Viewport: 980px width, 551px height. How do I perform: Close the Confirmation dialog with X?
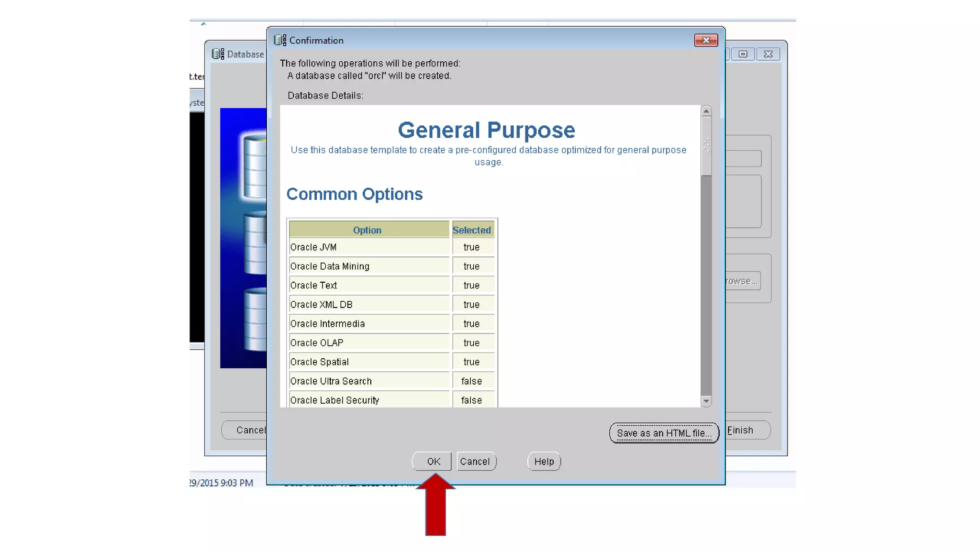(x=706, y=40)
